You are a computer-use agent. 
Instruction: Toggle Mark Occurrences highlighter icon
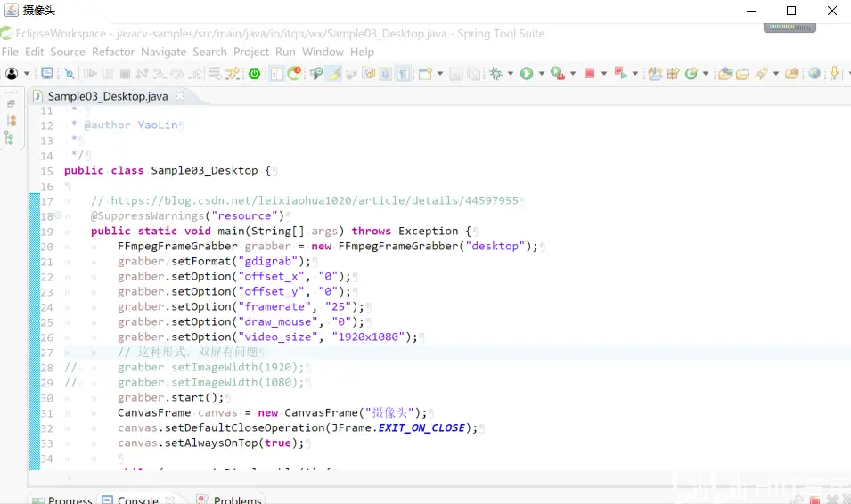tap(335, 73)
